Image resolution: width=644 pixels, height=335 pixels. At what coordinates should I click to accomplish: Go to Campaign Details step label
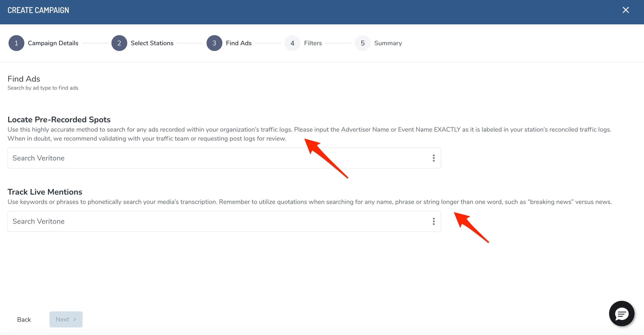[x=53, y=43]
